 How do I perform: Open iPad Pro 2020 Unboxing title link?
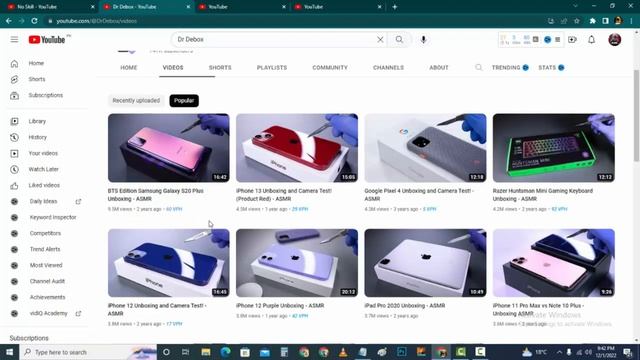(x=404, y=306)
